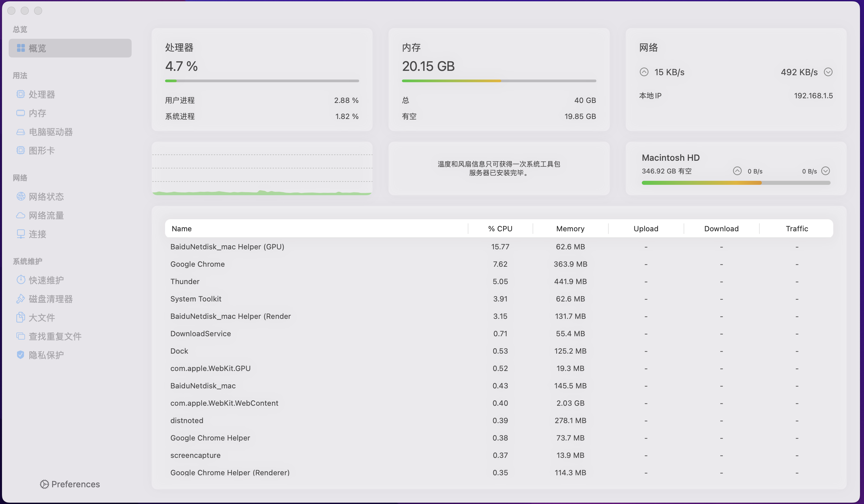Open 查找重复文件 to find duplicates
The height and width of the screenshot is (504, 864).
(x=55, y=336)
